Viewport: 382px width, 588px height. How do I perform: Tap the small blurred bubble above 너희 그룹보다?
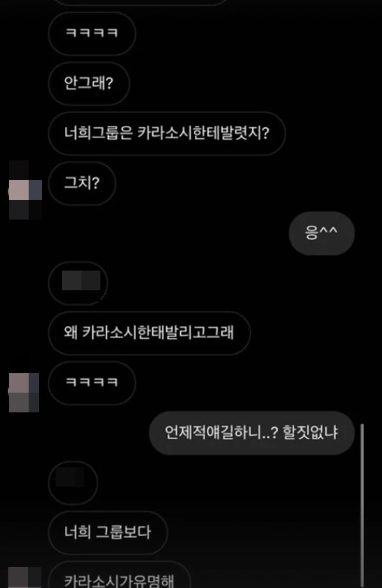coord(73,482)
